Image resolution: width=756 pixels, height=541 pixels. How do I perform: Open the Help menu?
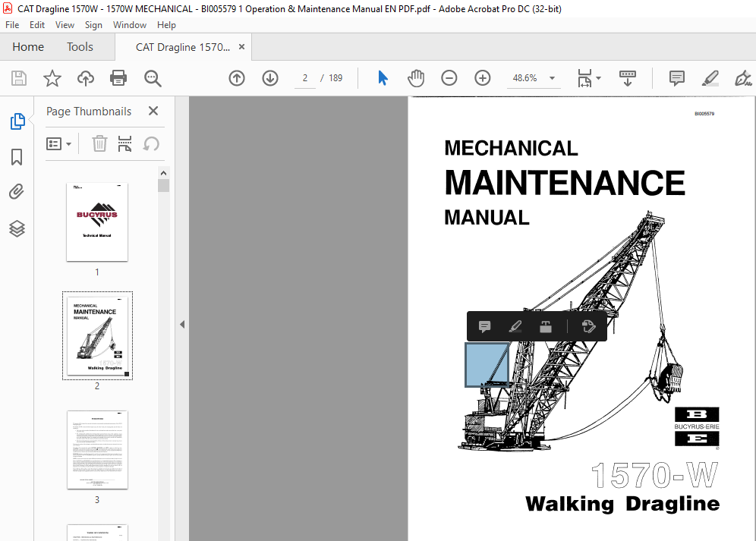(x=166, y=25)
